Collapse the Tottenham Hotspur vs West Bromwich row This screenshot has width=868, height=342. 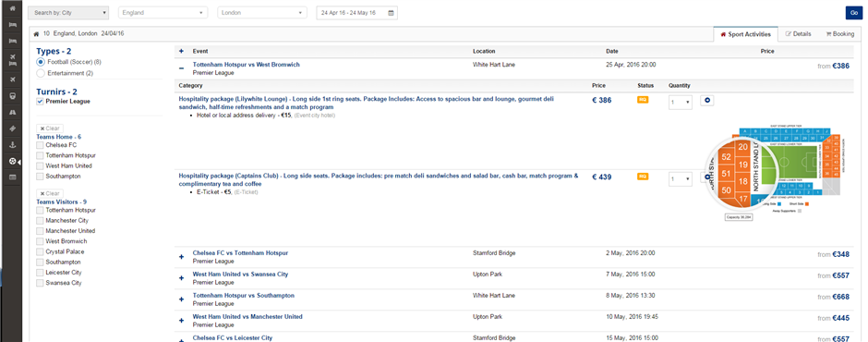coord(181,68)
